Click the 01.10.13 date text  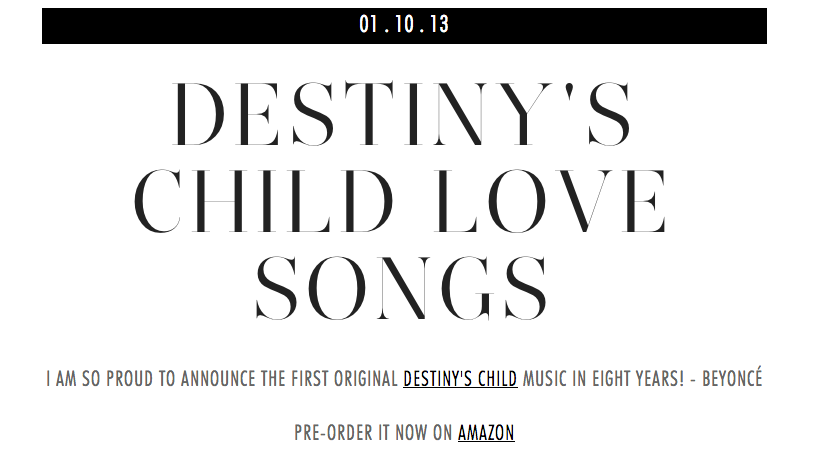click(x=404, y=25)
